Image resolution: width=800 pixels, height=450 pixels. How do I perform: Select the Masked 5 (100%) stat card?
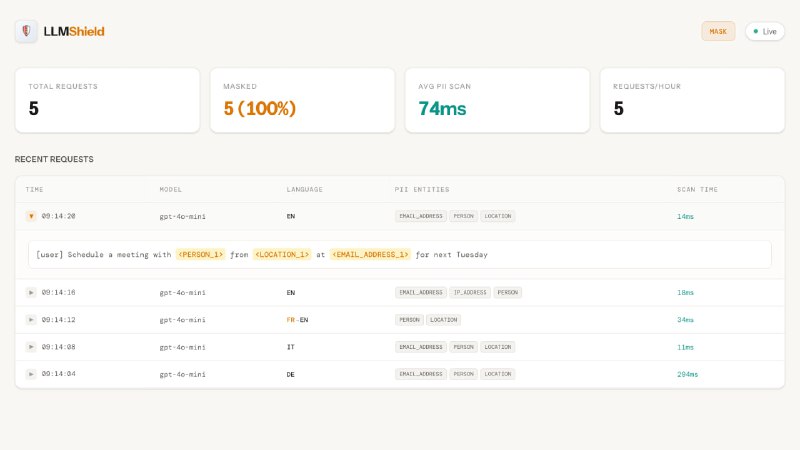coord(302,100)
